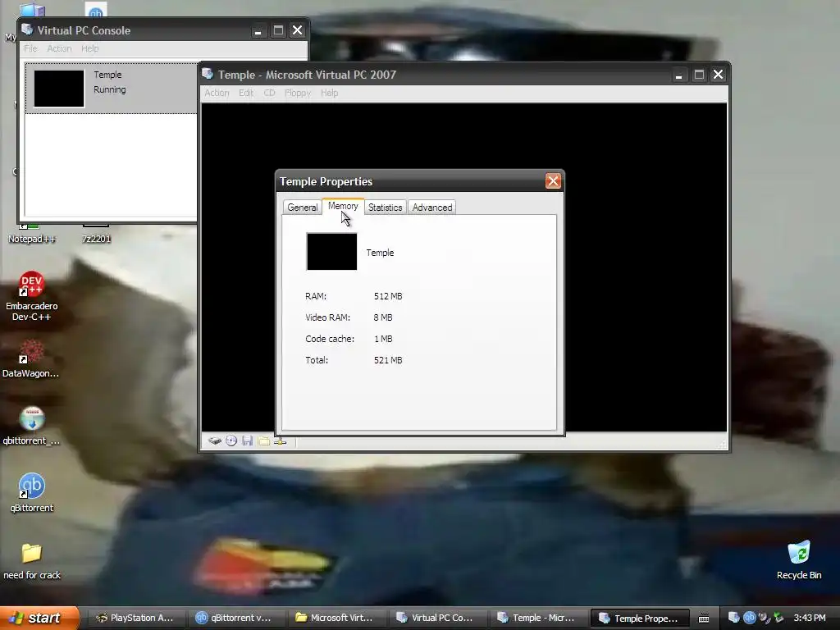The width and height of the screenshot is (840, 630).
Task: Switch to the General tab
Action: tap(302, 208)
